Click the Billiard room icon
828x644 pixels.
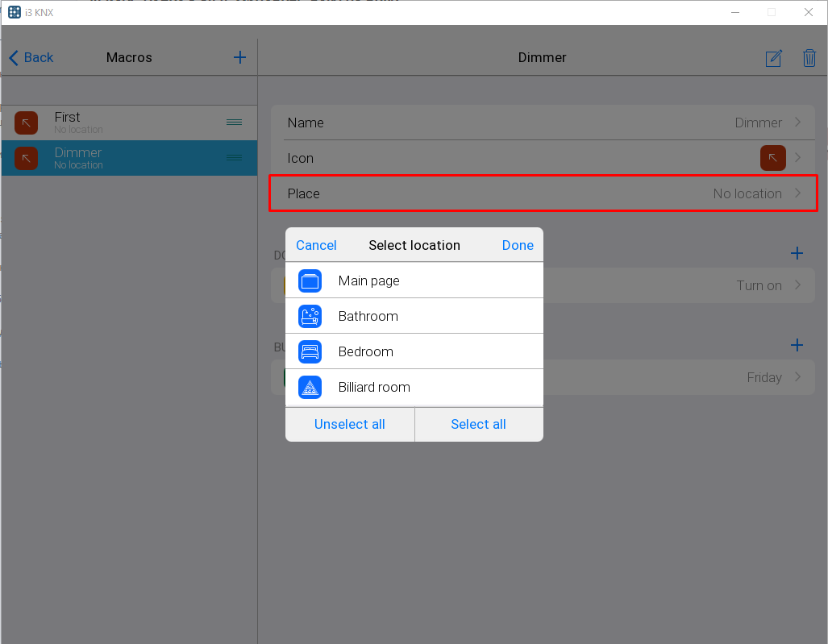(310, 387)
